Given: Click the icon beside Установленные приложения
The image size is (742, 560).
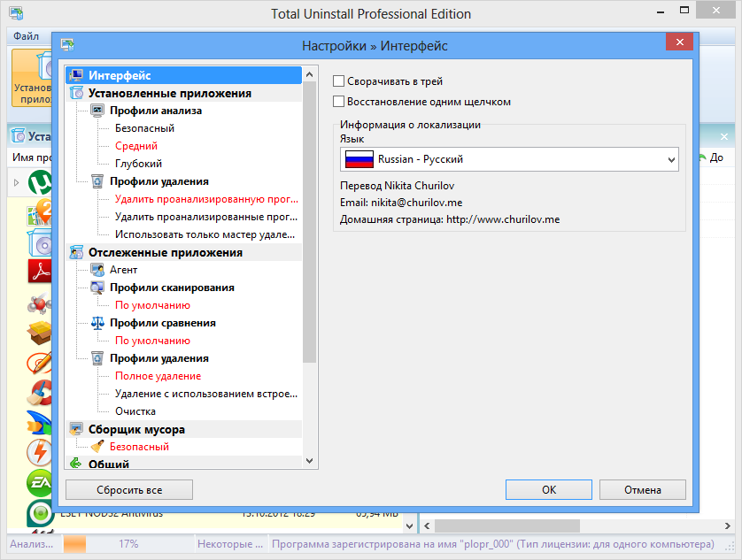Looking at the screenshot, I should (76, 93).
